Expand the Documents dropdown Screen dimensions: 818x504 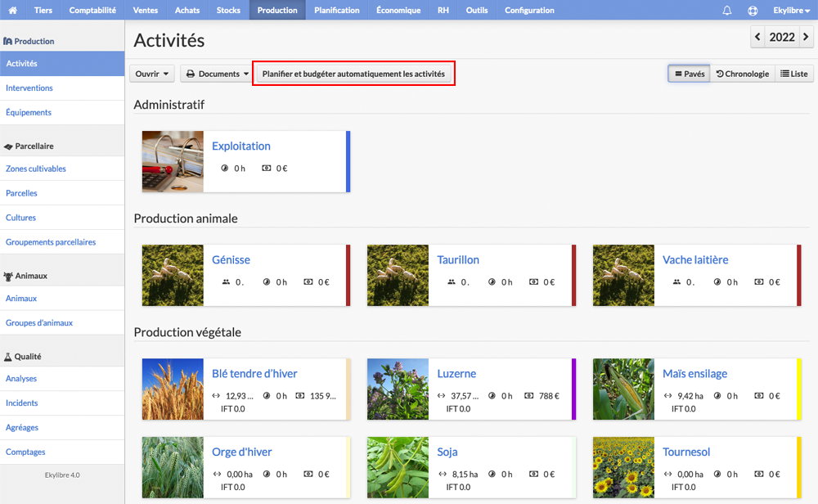point(217,74)
